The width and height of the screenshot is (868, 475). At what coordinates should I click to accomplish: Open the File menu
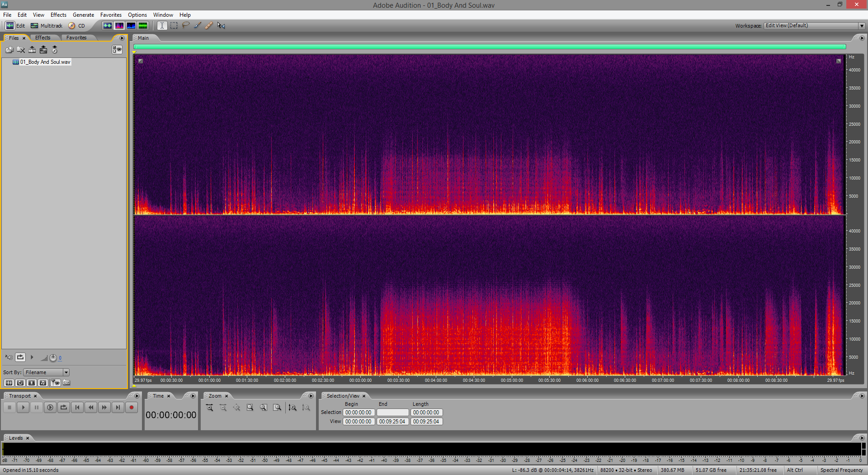[7, 15]
